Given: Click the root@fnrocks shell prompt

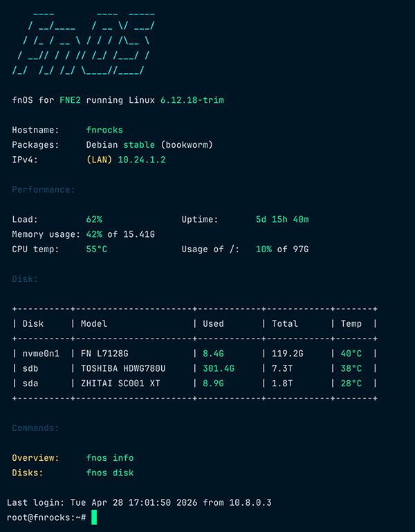Looking at the screenshot, I should point(46,517).
